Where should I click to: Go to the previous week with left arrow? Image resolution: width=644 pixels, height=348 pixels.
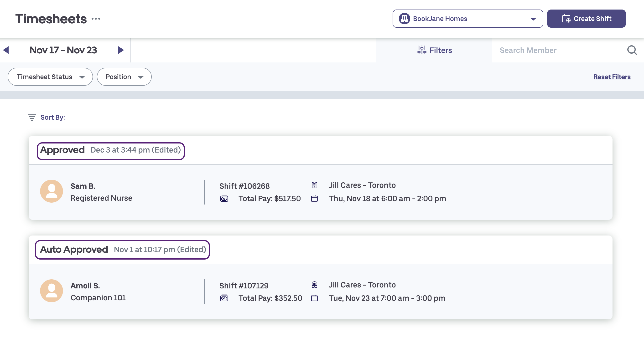click(x=6, y=50)
